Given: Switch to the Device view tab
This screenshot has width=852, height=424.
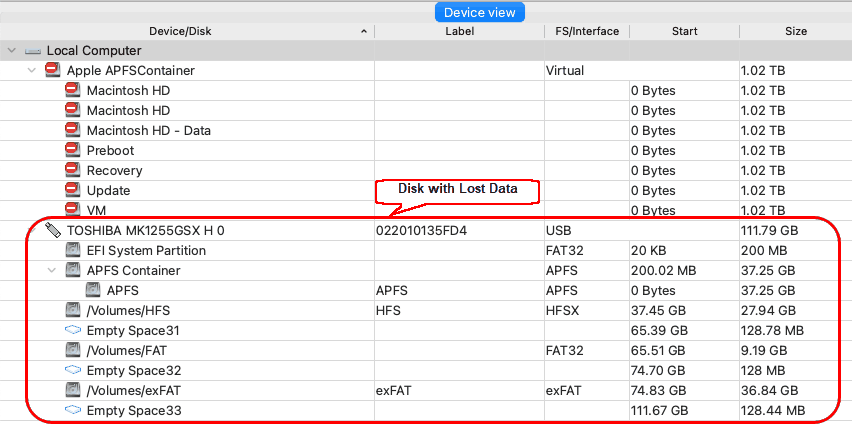Looking at the screenshot, I should [480, 13].
